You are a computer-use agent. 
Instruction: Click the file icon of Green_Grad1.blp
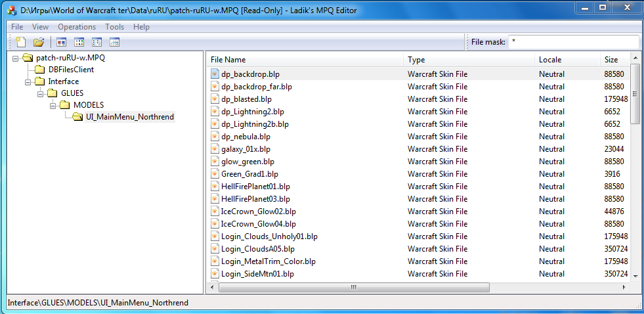tap(215, 174)
